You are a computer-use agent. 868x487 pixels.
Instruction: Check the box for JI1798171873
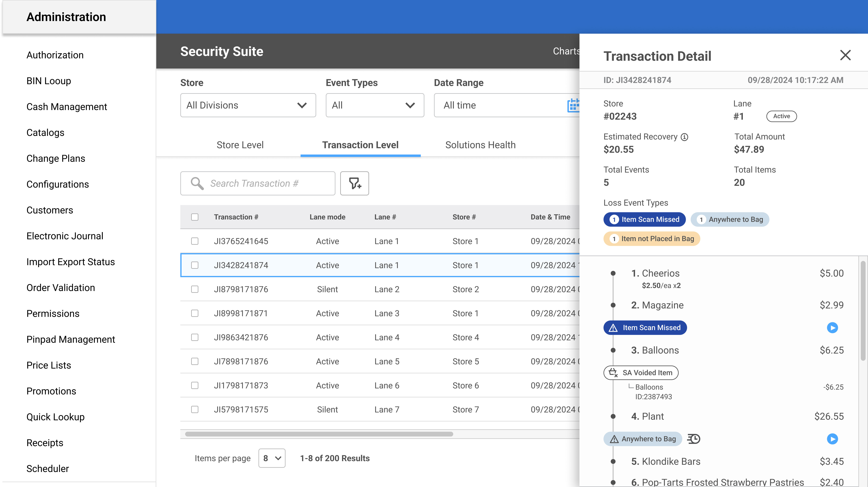[x=195, y=385]
